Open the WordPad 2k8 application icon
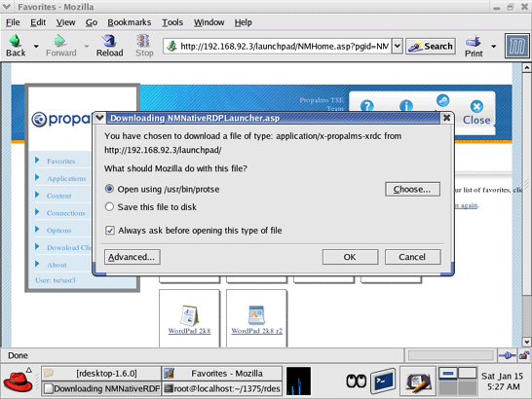The image size is (532, 399). click(x=189, y=315)
